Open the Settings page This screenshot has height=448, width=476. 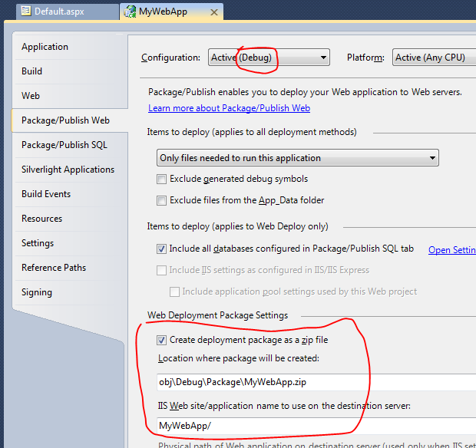click(70, 243)
